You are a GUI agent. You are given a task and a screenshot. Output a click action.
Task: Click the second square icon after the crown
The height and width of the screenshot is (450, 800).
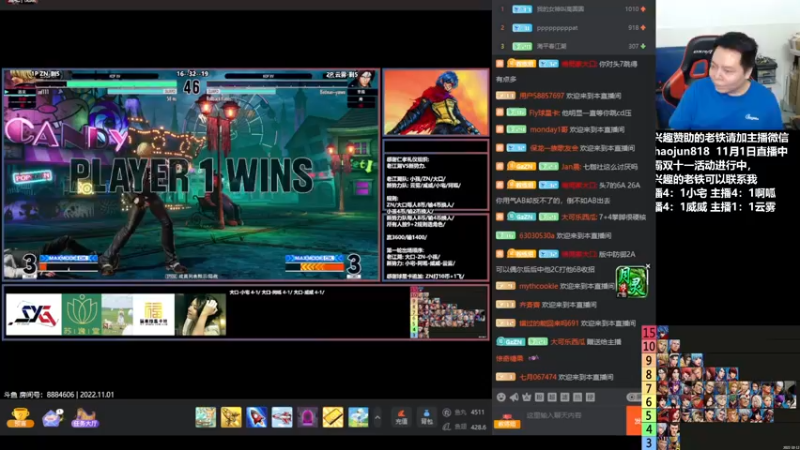(552, 397)
